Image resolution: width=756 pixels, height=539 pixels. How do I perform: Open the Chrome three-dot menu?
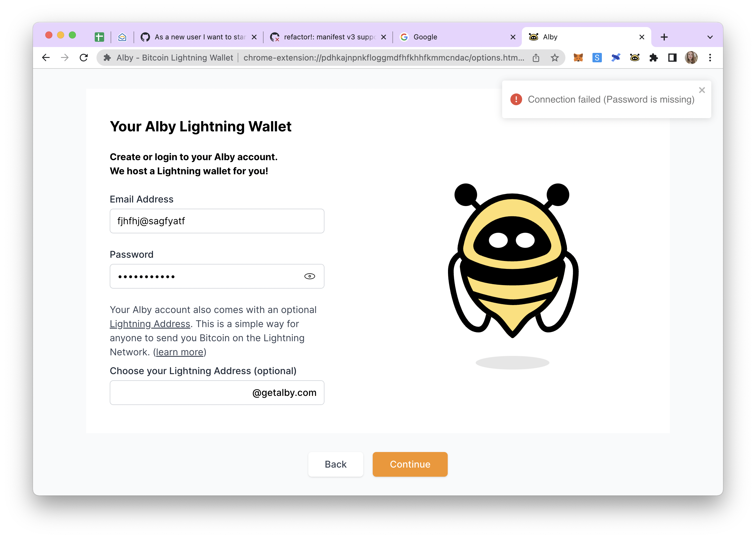[x=710, y=58]
